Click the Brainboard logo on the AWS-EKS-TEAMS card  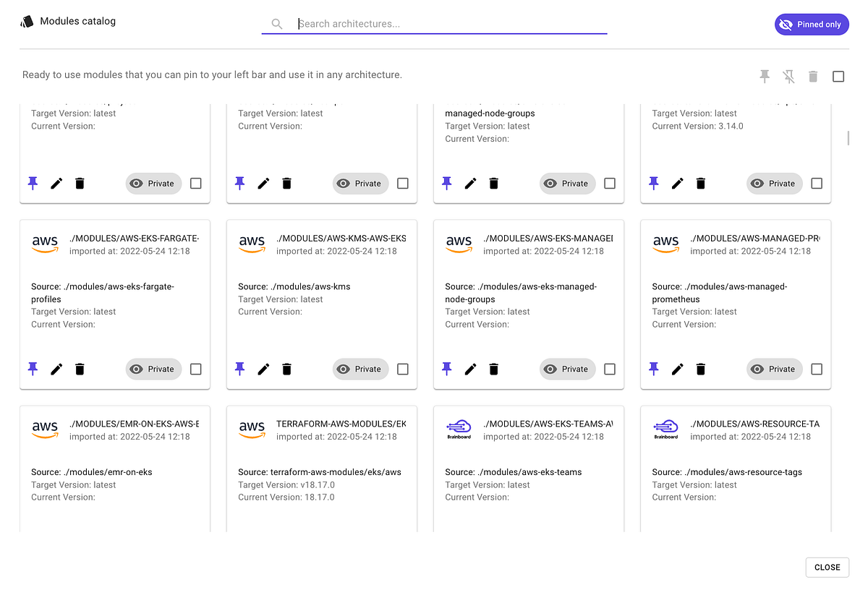pos(459,428)
